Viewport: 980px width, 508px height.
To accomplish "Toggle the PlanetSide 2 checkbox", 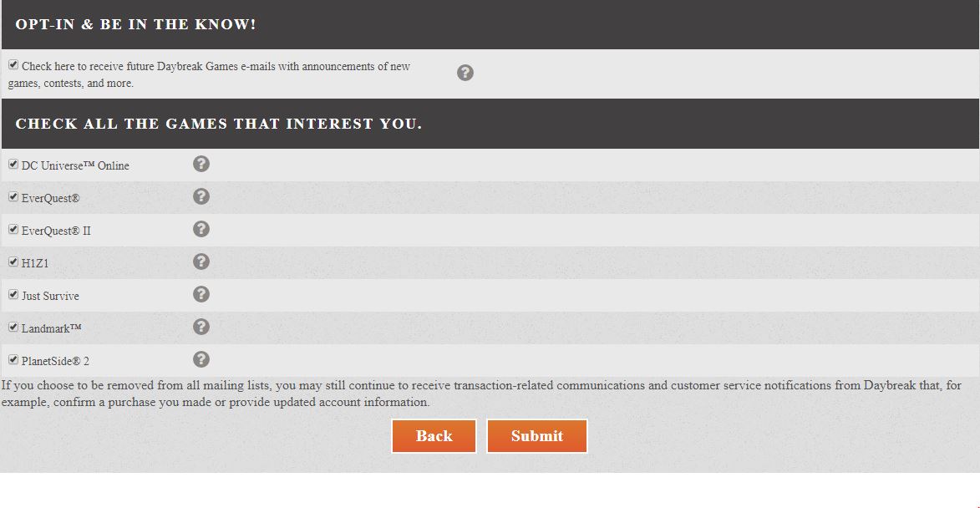I will tap(13, 359).
